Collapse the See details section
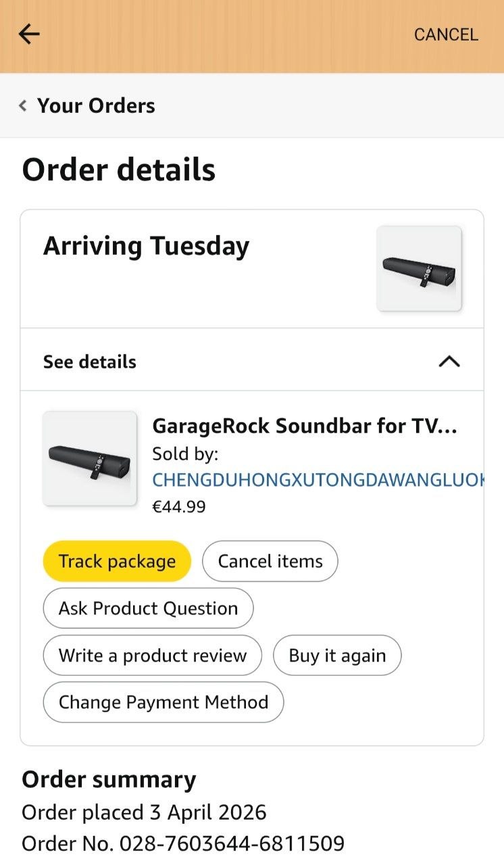This screenshot has height=865, width=504. [449, 362]
